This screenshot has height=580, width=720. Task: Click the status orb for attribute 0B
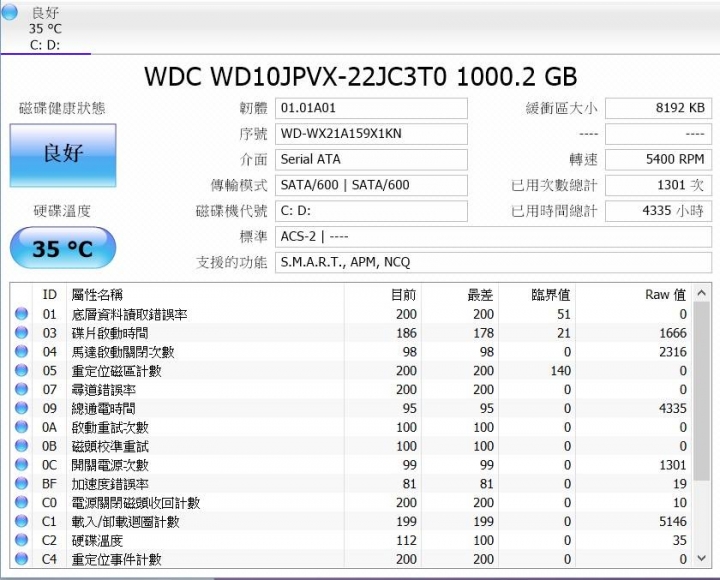pyautogui.click(x=21, y=446)
